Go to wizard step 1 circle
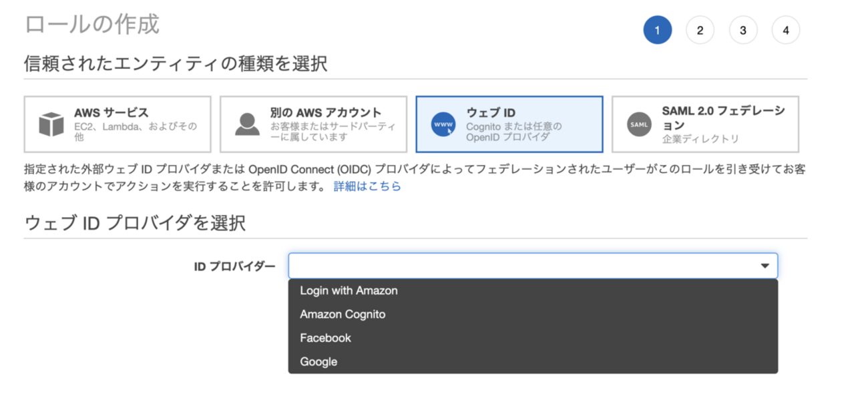Image resolution: width=868 pixels, height=404 pixels. [x=658, y=30]
